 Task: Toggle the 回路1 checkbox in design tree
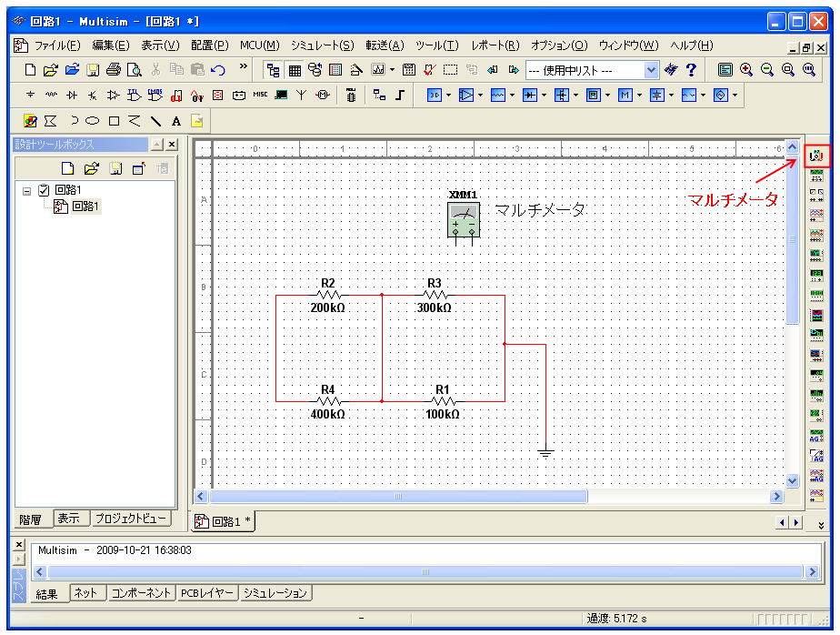coord(44,190)
